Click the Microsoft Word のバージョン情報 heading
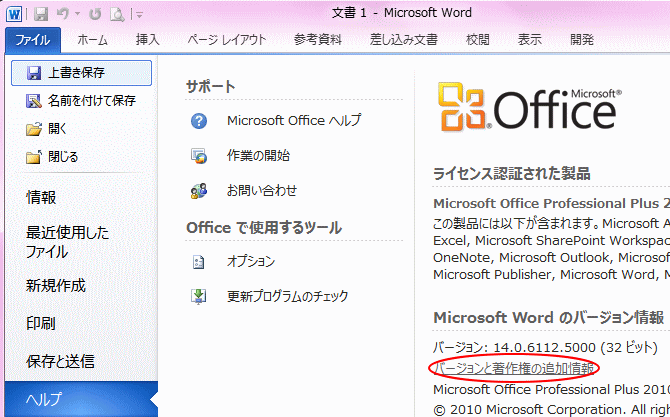The image size is (670, 417). (x=549, y=318)
